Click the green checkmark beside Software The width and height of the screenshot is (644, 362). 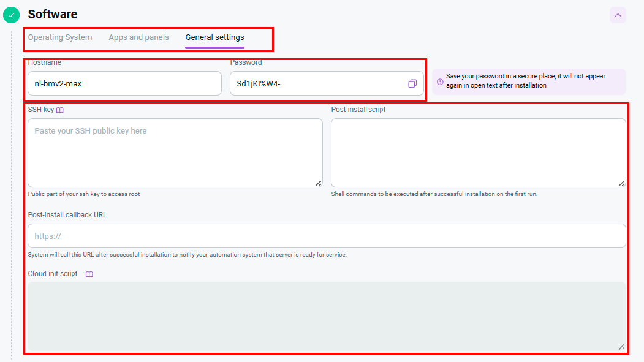pos(12,15)
